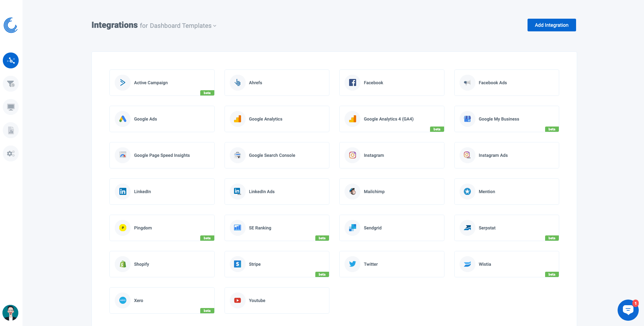
Task: Select the Mailchimp label
Action: tap(374, 192)
